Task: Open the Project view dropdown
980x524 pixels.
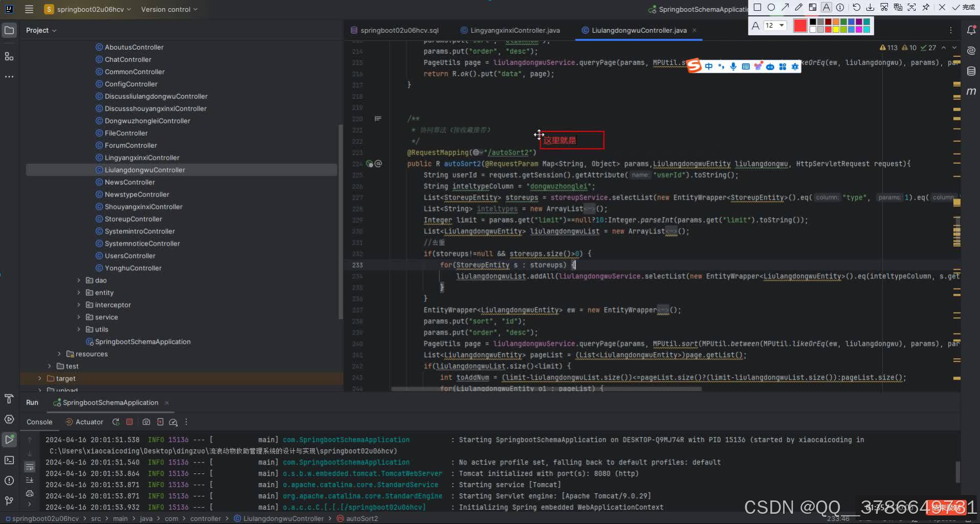Action: click(x=41, y=30)
